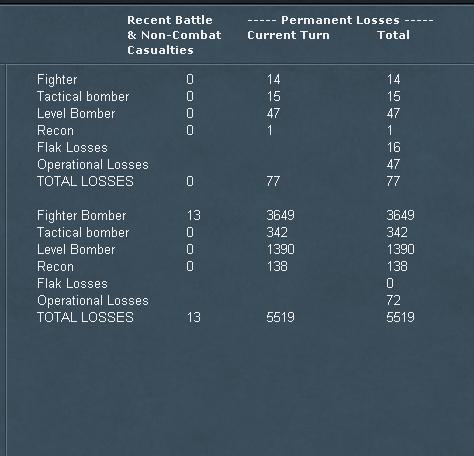This screenshot has width=474, height=456.
Task: Select upper Recon row label
Action: click(55, 131)
